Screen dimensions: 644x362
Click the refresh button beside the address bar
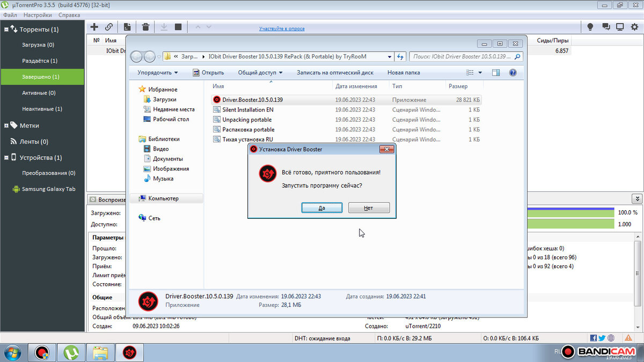pyautogui.click(x=400, y=56)
